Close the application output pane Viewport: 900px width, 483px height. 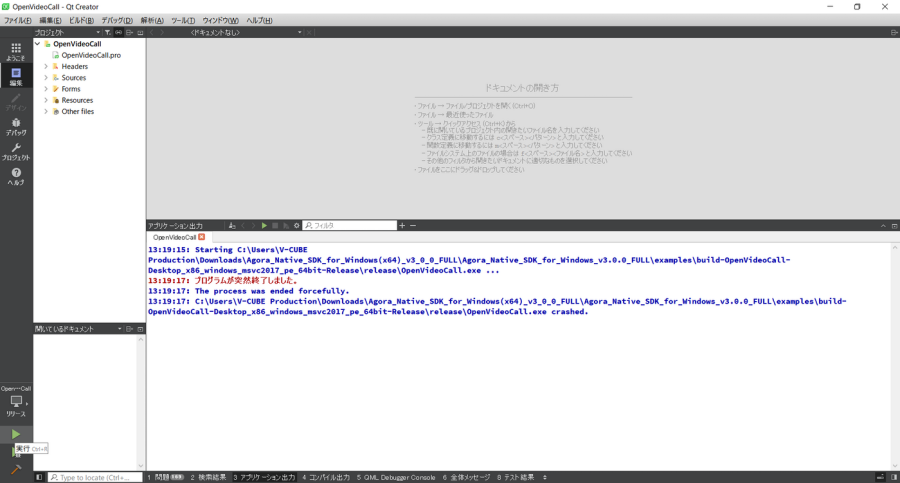point(894,226)
